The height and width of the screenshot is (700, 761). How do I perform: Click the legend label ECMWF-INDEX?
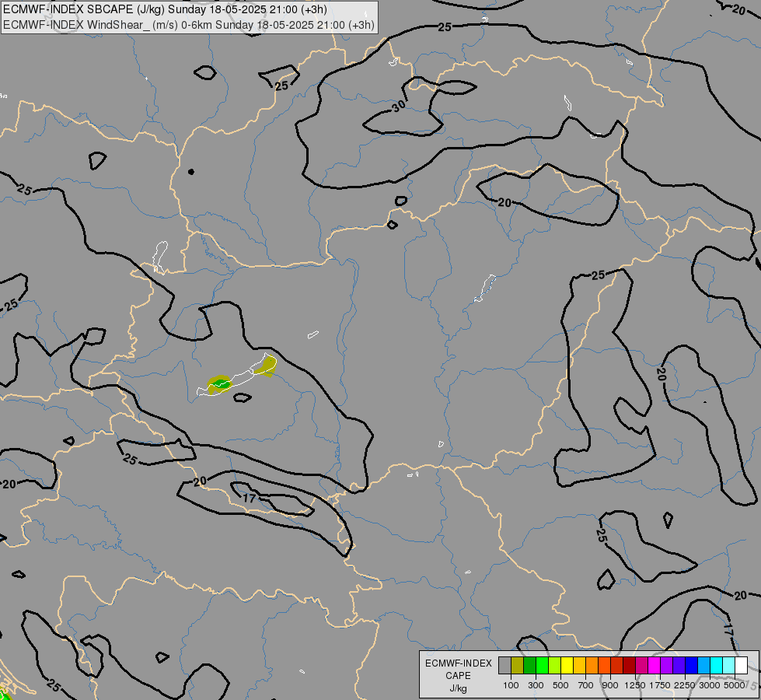click(458, 663)
